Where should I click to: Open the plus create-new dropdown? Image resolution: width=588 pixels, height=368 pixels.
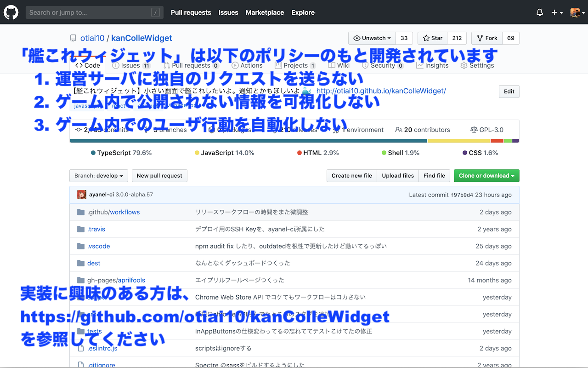(557, 13)
